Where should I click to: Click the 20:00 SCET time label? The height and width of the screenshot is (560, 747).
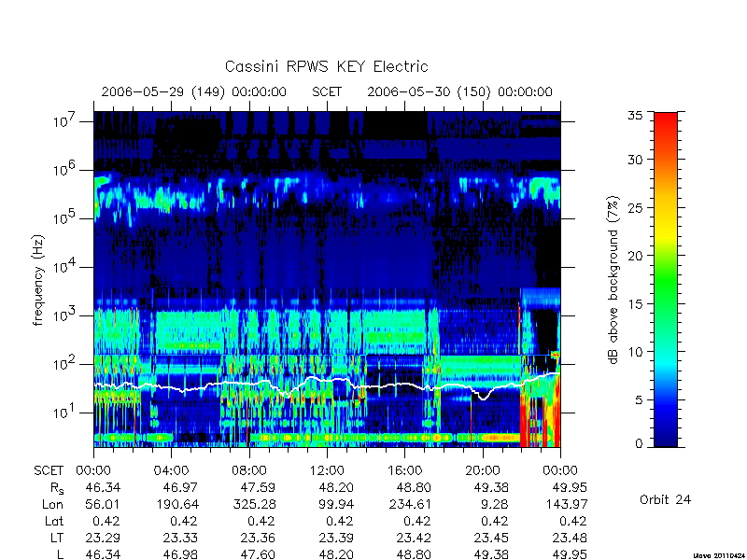[483, 470]
